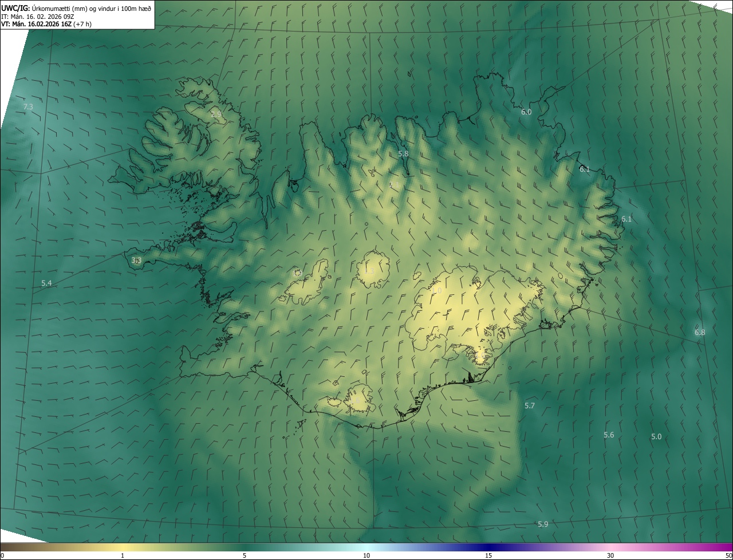Screen dimensions: 733x560
Task: Click the 5.8 value label on the map
Action: pyautogui.click(x=403, y=154)
